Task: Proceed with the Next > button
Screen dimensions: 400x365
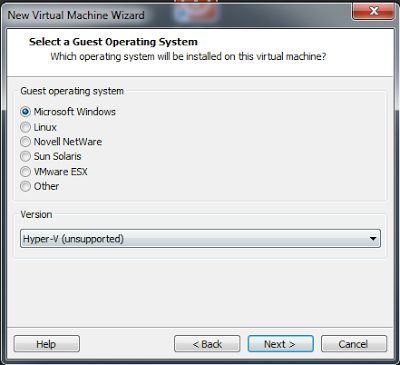Action: coord(280,344)
